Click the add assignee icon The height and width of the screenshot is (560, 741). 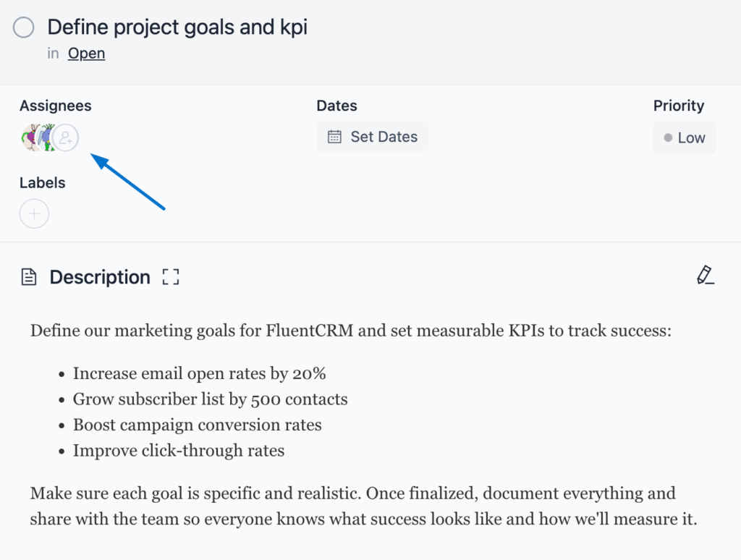(66, 137)
